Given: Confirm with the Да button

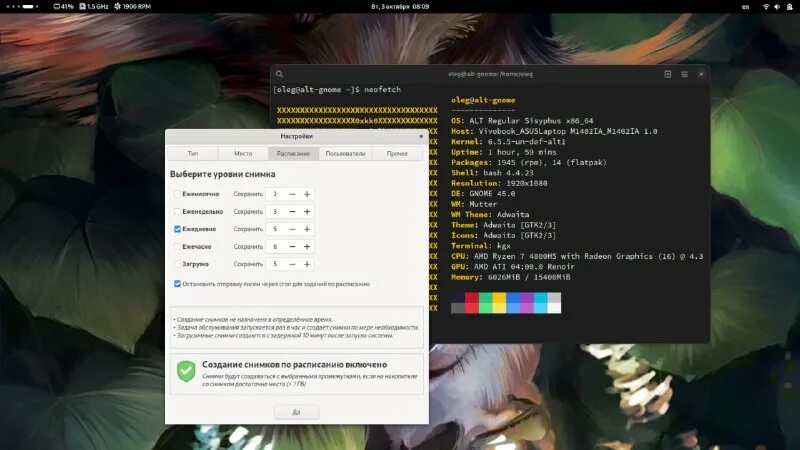Looking at the screenshot, I should (296, 412).
